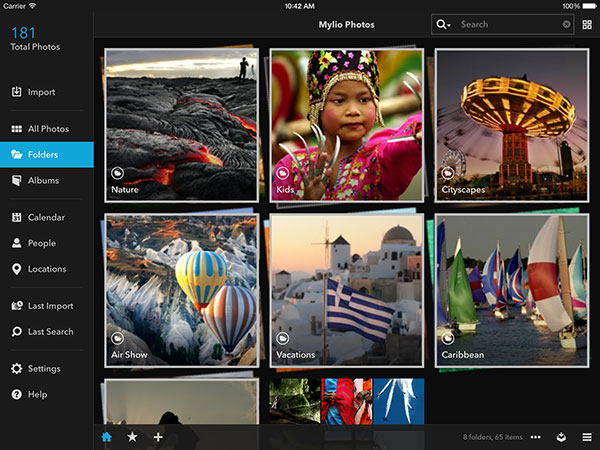600x450 pixels.
Task: Click the red fabric photo in bottom row
Action: pyautogui.click(x=347, y=401)
